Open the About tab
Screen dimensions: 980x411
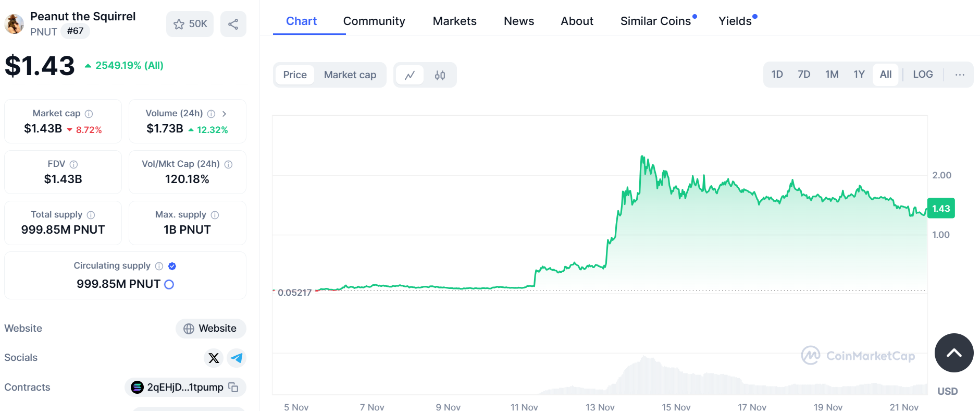point(577,21)
